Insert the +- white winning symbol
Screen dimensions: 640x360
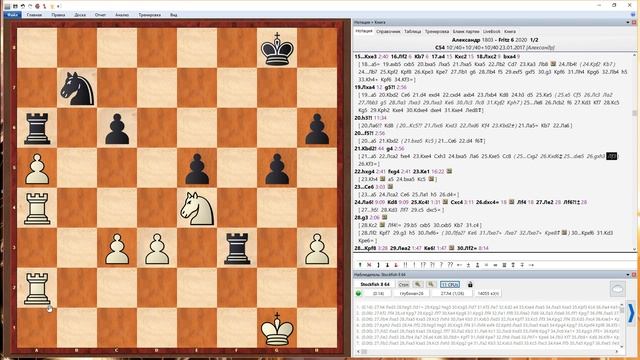(x=460, y=265)
